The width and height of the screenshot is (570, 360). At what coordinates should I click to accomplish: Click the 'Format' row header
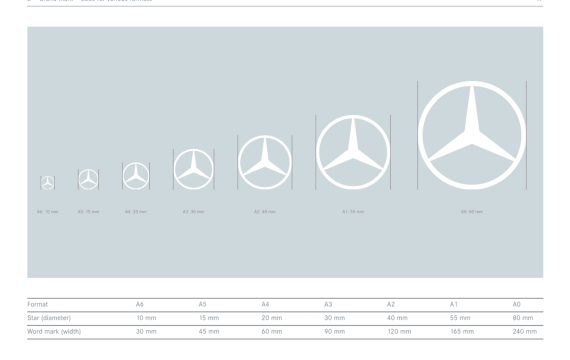(37, 304)
